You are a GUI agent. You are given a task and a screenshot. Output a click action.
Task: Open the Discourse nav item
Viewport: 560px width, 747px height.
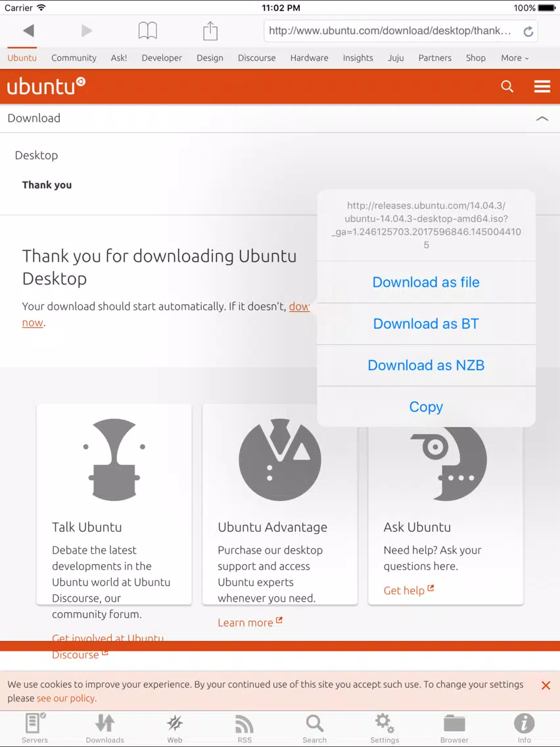click(x=256, y=58)
